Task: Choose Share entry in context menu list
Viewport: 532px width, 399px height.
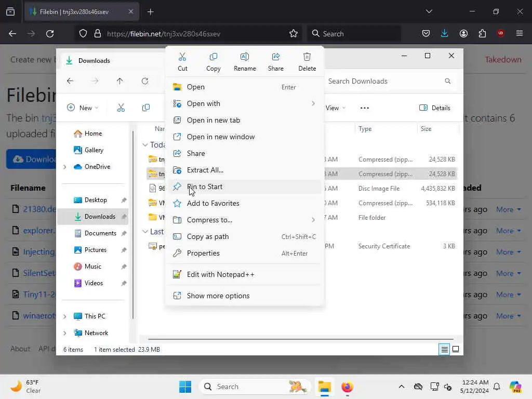Action: click(x=245, y=153)
